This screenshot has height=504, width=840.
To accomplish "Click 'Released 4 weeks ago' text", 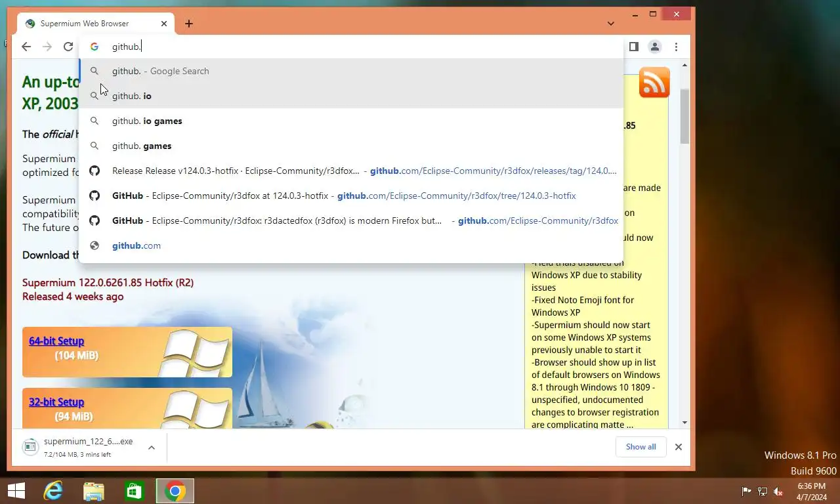I will 73,296.
